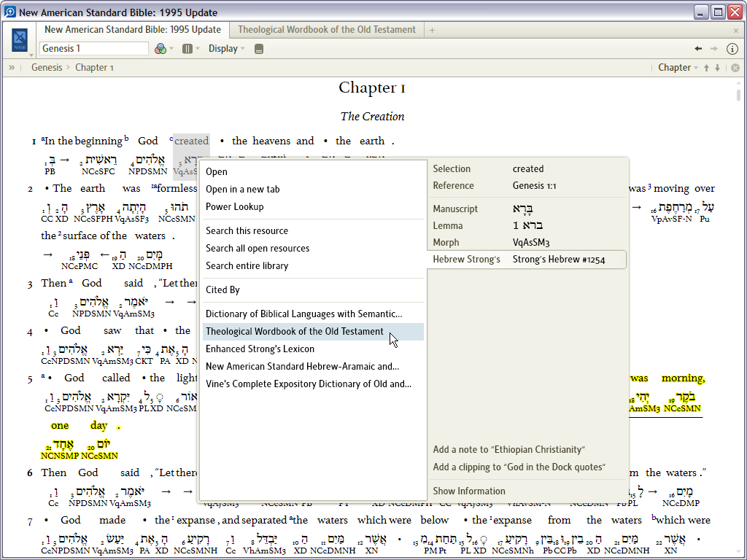Open Vine's Complete Expository Dictionary
The width and height of the screenshot is (747, 560).
click(x=313, y=384)
